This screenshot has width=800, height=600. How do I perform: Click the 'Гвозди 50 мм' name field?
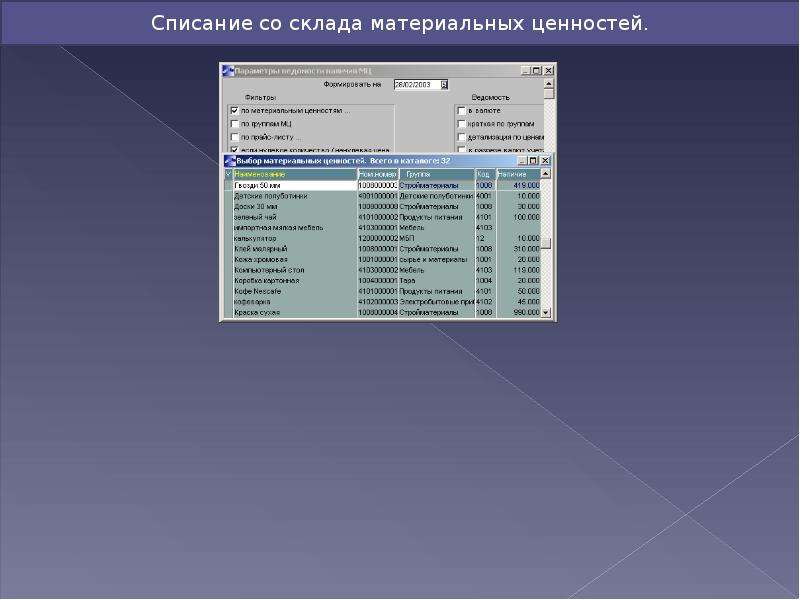tap(295, 185)
